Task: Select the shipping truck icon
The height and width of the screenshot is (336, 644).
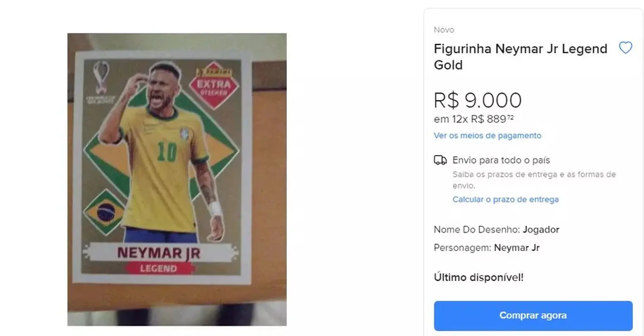Action: click(440, 160)
